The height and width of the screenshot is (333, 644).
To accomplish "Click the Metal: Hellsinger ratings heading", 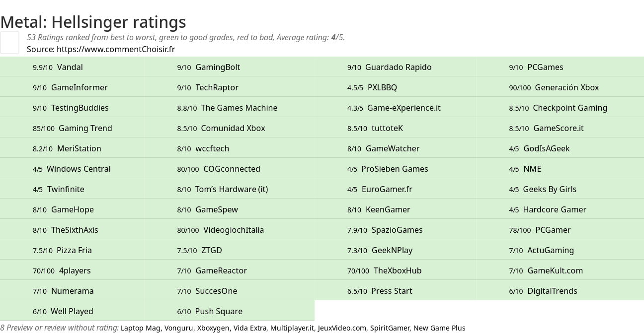I will tap(93, 22).
